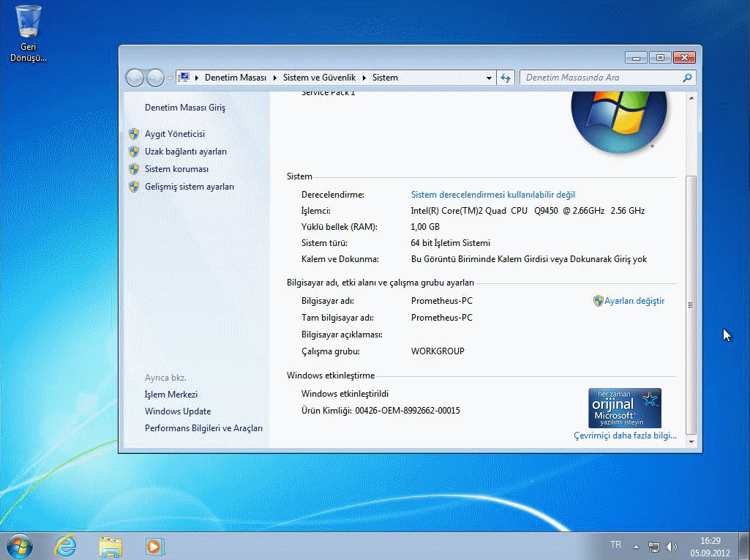
Task: Click Çevrimiçi daha fazla bilgi link
Action: point(625,436)
